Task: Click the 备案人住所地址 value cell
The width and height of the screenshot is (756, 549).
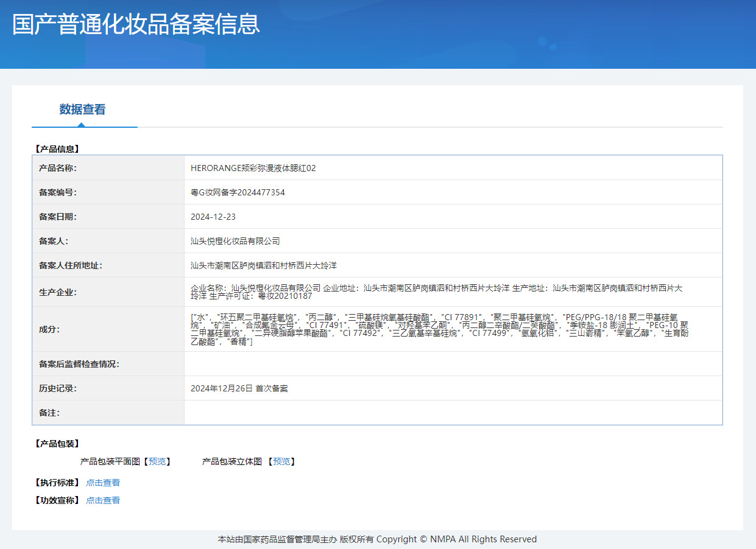Action: (x=453, y=265)
